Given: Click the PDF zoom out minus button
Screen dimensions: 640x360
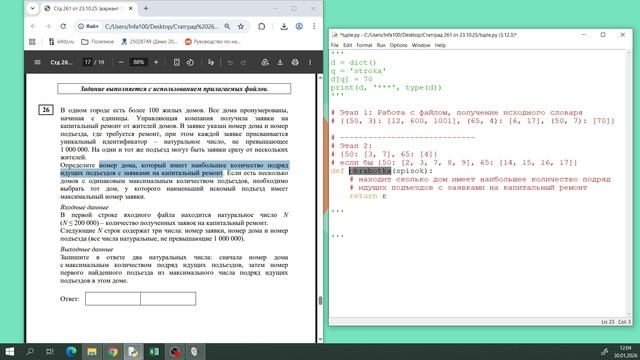Looking at the screenshot, I should [x=121, y=62].
